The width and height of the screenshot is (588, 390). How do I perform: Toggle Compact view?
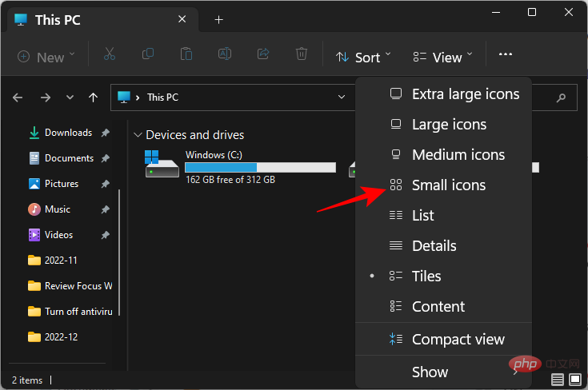tap(443, 340)
